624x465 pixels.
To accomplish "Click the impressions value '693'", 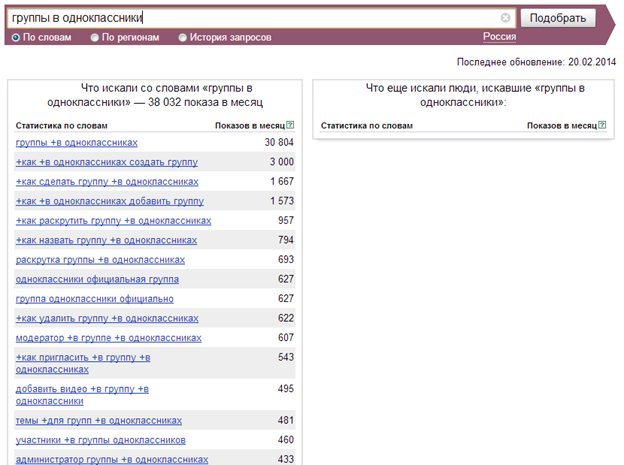I will coord(286,259).
